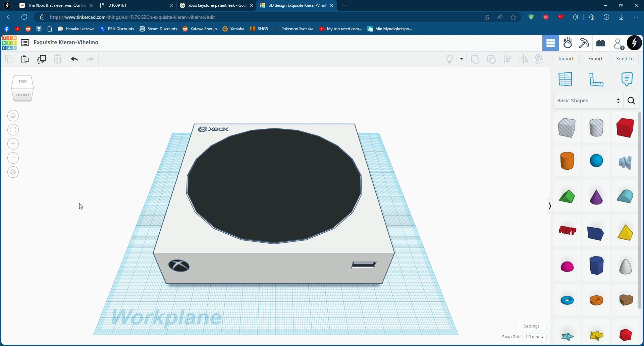Click the Export button
The image size is (644, 346).
595,59
